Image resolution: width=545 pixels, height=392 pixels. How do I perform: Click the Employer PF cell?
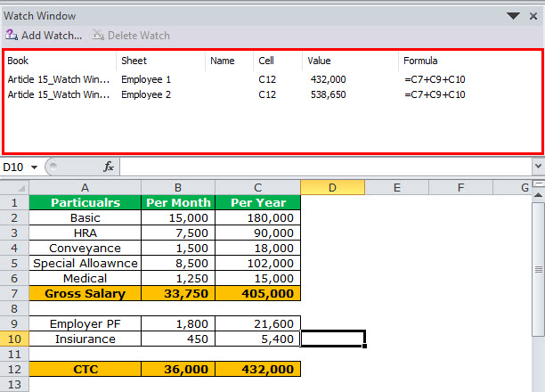click(85, 323)
